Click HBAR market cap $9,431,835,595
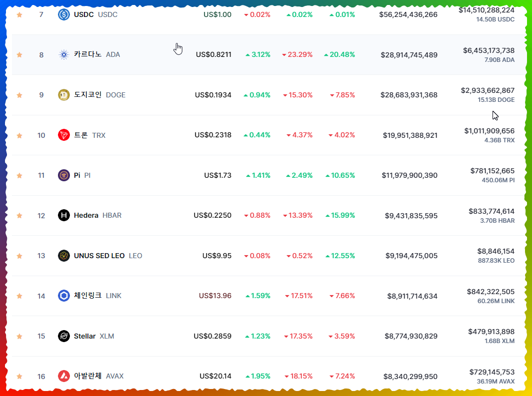The height and width of the screenshot is (396, 532). (x=411, y=216)
